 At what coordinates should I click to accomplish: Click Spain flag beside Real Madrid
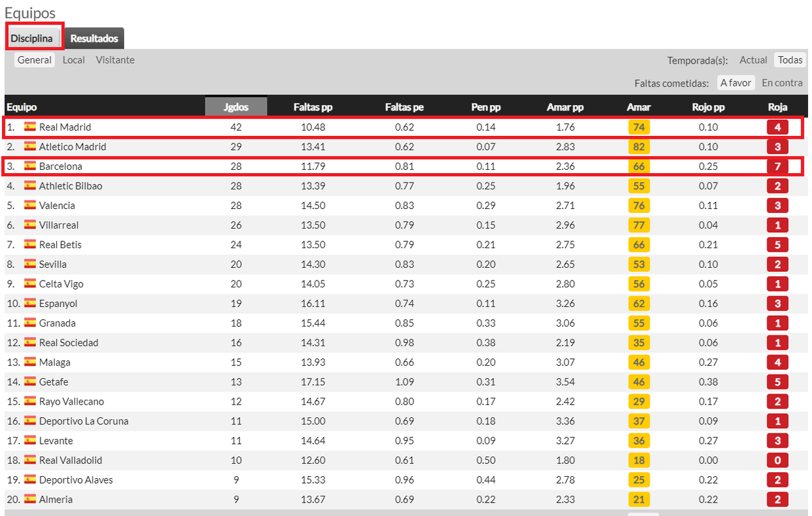(30, 126)
